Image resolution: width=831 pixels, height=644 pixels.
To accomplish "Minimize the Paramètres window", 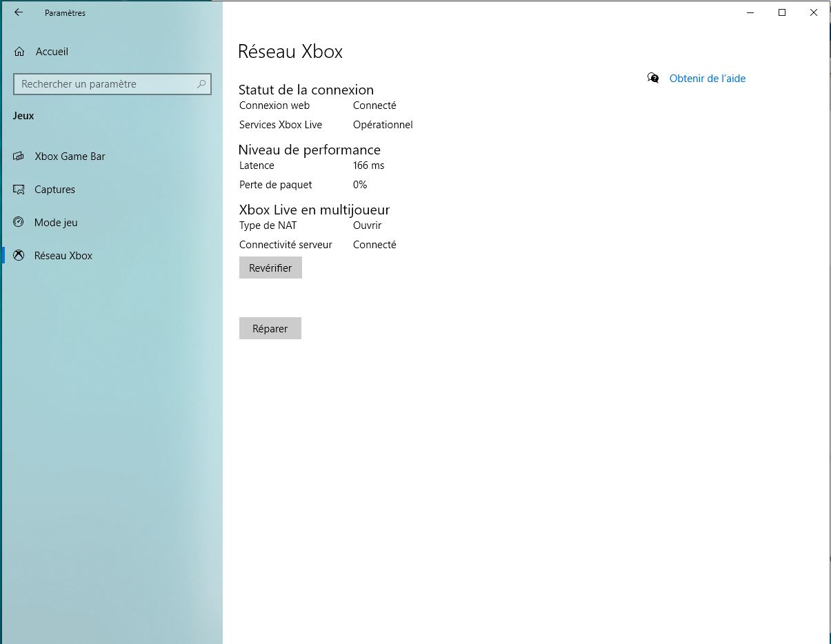I will 750,12.
